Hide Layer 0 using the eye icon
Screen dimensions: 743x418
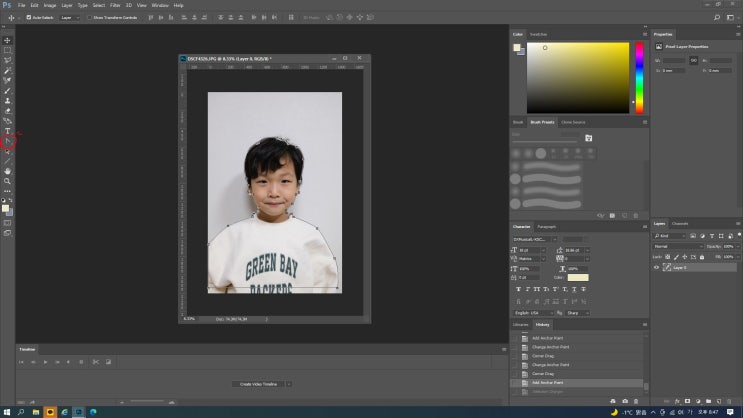tap(657, 267)
